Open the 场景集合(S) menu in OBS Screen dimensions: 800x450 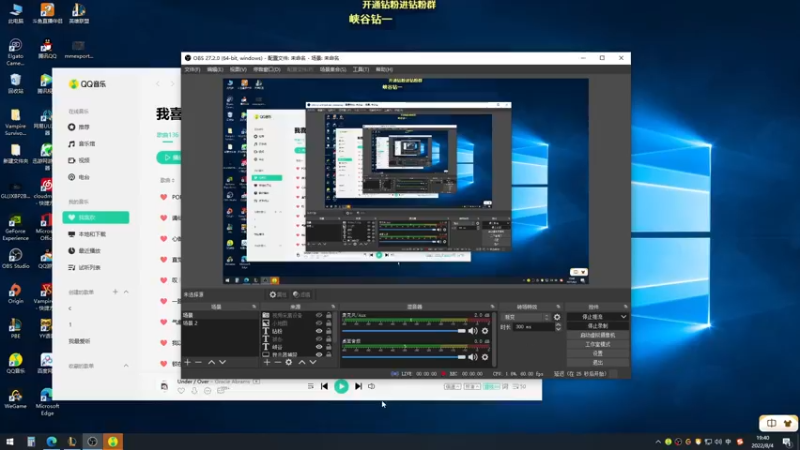click(x=333, y=69)
